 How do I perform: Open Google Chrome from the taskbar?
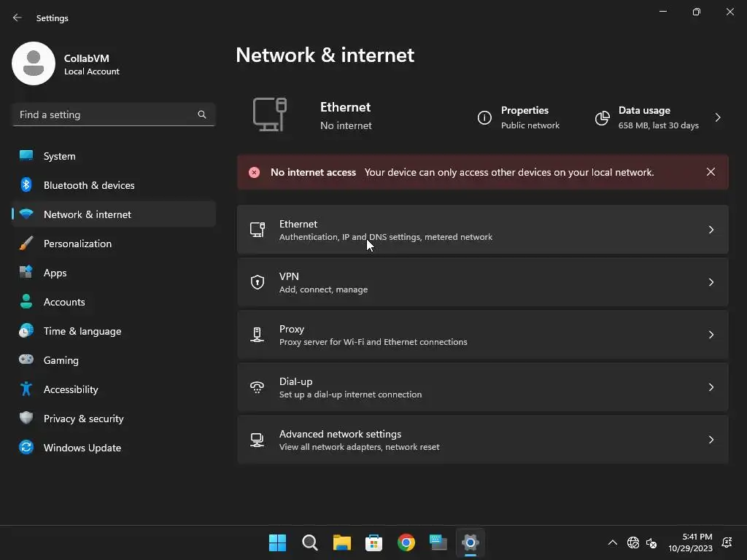tap(406, 542)
